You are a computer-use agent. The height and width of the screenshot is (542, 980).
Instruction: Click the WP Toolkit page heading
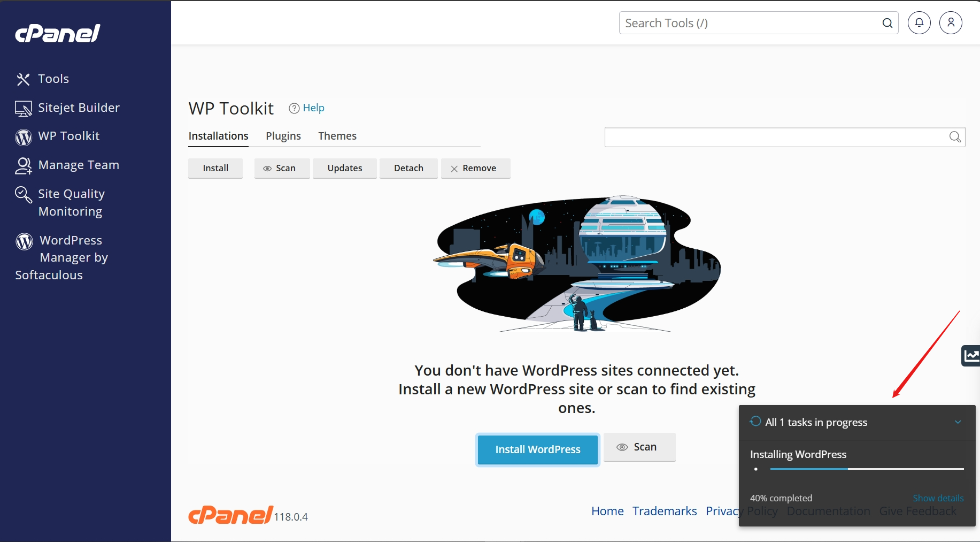(231, 108)
